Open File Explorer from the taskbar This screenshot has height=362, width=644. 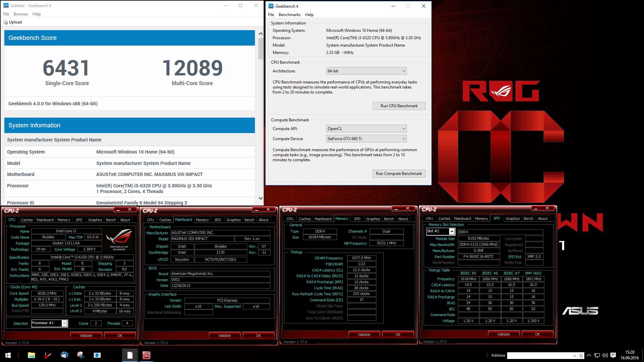click(x=31, y=355)
